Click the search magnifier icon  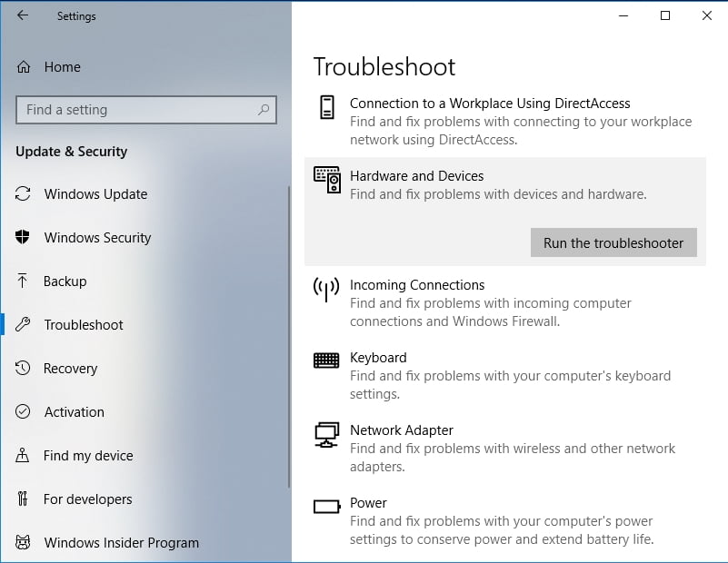(x=264, y=110)
